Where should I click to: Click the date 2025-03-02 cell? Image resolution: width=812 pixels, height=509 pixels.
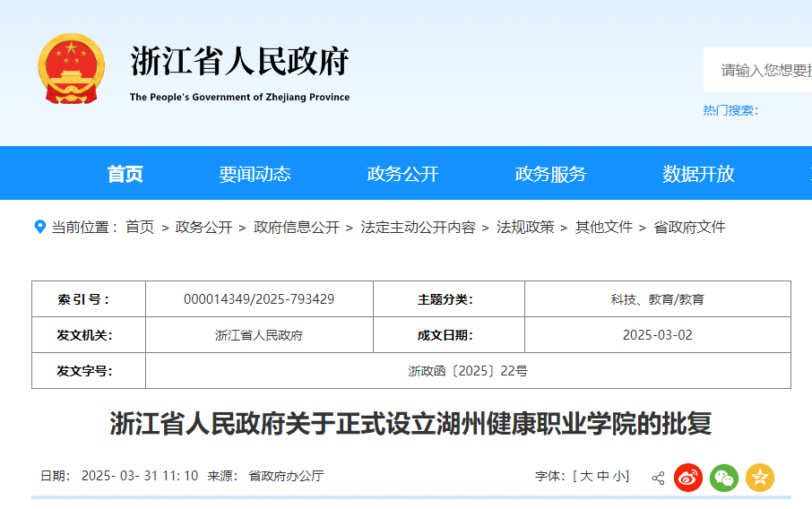pyautogui.click(x=658, y=335)
